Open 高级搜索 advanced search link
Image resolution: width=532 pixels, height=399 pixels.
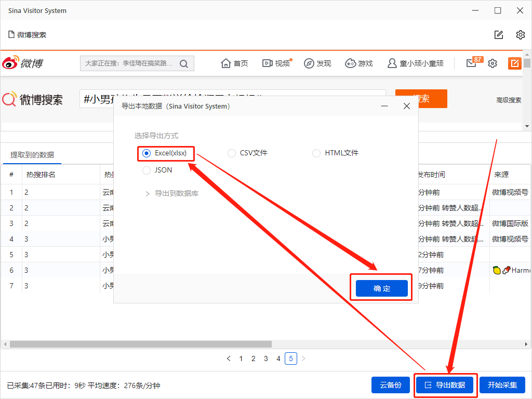509,100
